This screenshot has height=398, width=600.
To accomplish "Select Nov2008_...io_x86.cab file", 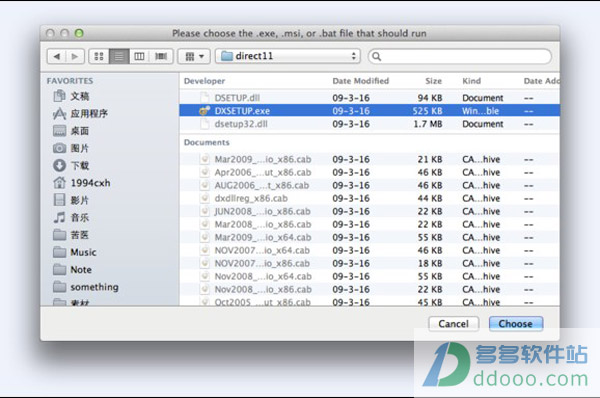I will click(369, 289).
